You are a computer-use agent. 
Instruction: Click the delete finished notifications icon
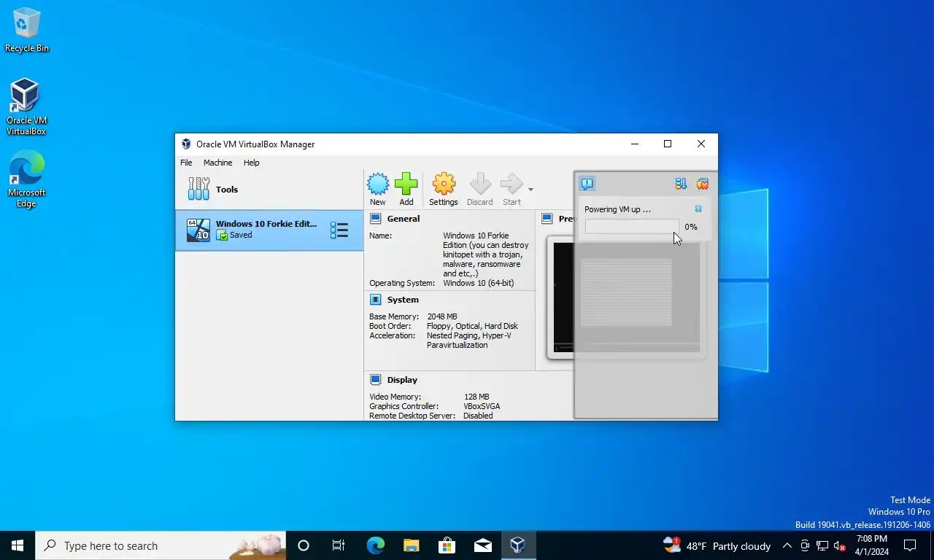(703, 184)
